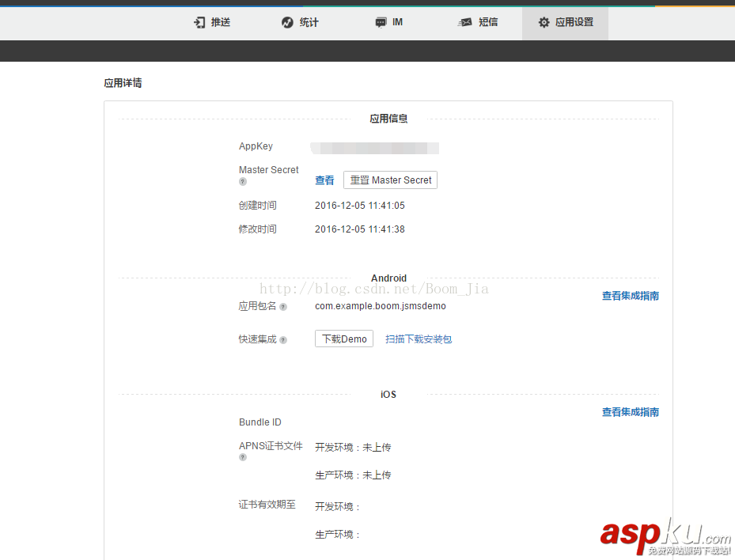Open 查看集成指南 in the iOS section

point(630,411)
